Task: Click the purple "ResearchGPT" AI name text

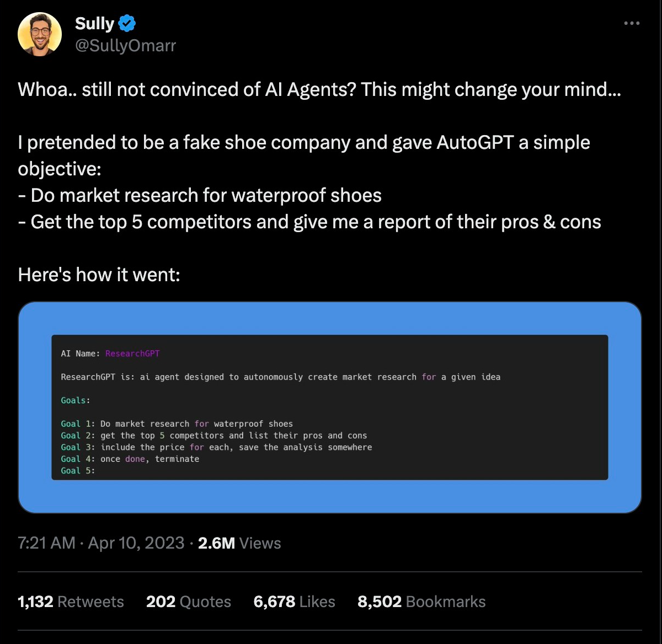Action: click(132, 353)
